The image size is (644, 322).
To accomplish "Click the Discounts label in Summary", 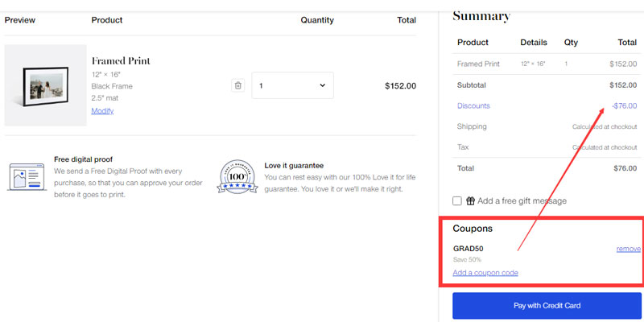I will [473, 105].
